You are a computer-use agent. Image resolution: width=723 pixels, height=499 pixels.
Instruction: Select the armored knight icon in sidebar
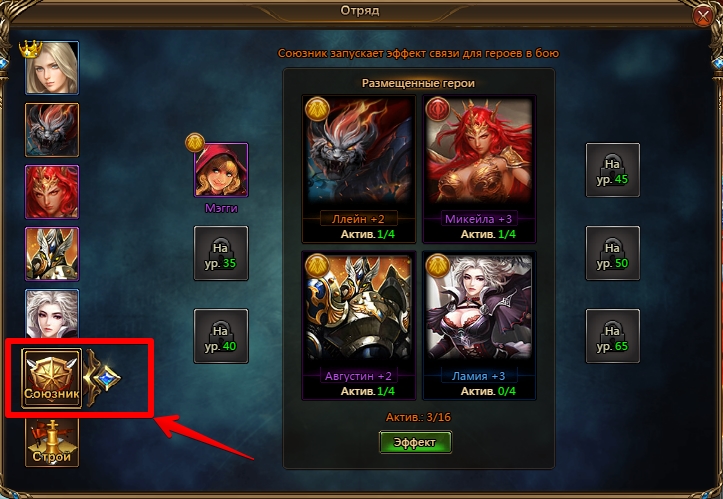pos(52,254)
